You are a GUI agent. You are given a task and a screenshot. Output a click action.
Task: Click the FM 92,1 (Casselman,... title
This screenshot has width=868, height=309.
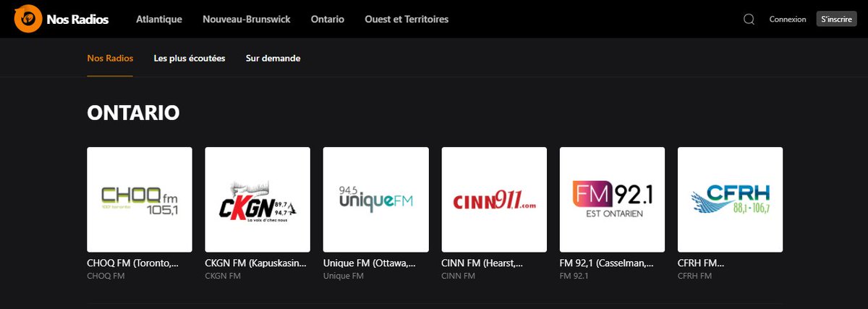[607, 264]
